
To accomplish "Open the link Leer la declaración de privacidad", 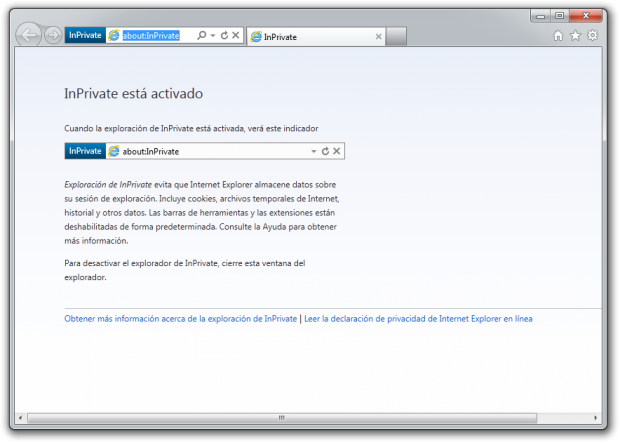I will click(418, 319).
